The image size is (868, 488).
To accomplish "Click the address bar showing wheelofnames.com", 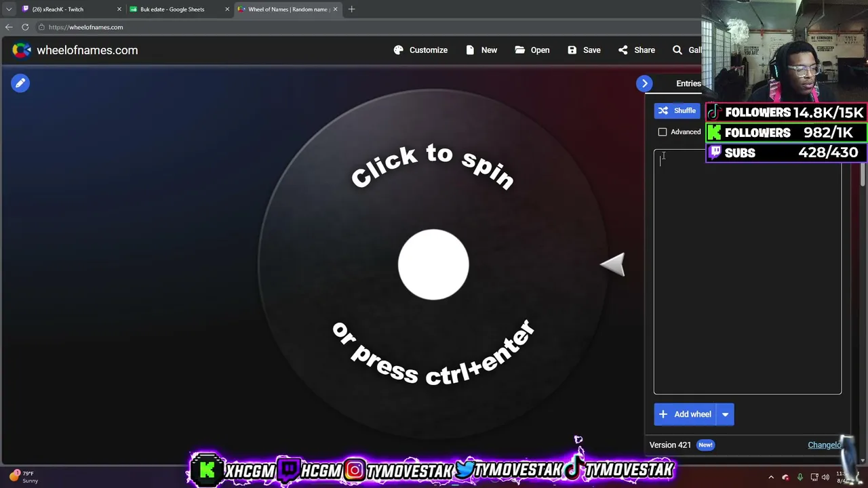I will [x=366, y=27].
